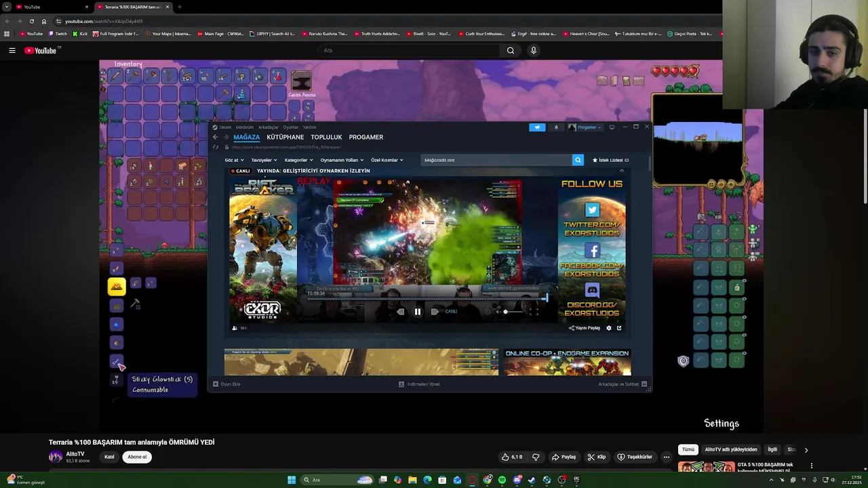Open broadcast settings gear icon

click(608, 328)
